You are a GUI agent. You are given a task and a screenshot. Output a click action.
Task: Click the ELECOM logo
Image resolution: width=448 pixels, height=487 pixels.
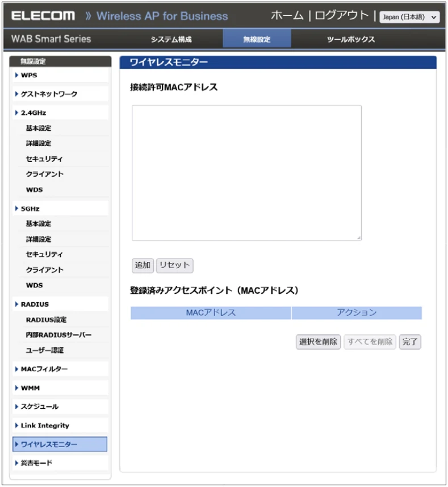(x=43, y=15)
